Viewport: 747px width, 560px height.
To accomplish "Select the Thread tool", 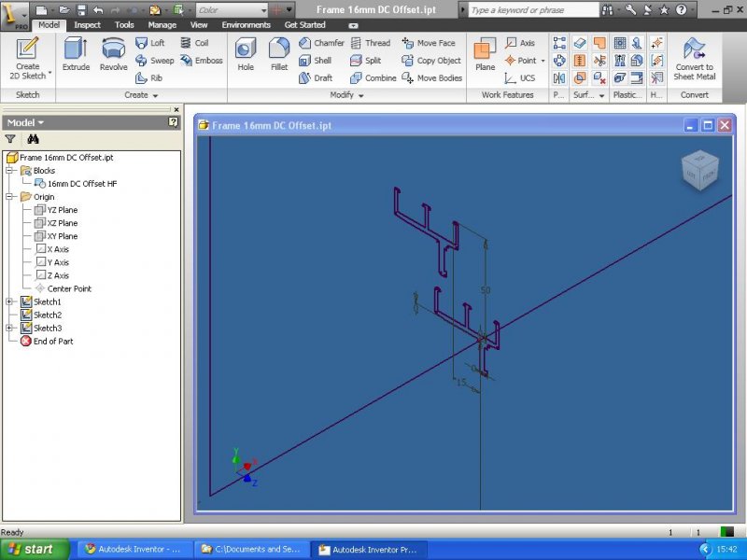I will point(371,43).
